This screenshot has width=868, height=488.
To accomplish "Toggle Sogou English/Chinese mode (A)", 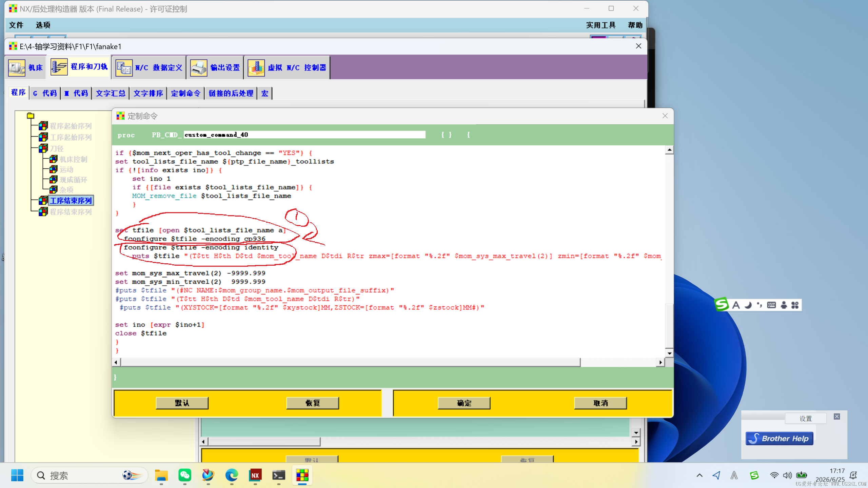I will pos(736,305).
